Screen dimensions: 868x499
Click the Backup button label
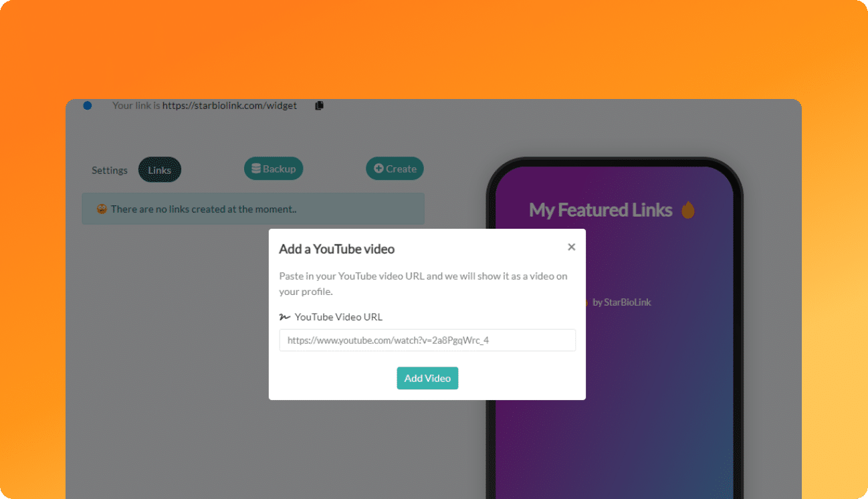279,169
